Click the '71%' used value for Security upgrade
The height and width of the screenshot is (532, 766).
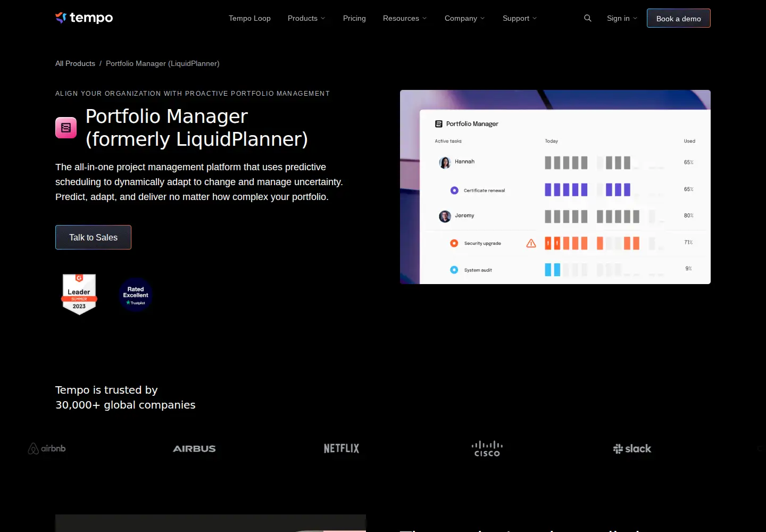pos(688,242)
